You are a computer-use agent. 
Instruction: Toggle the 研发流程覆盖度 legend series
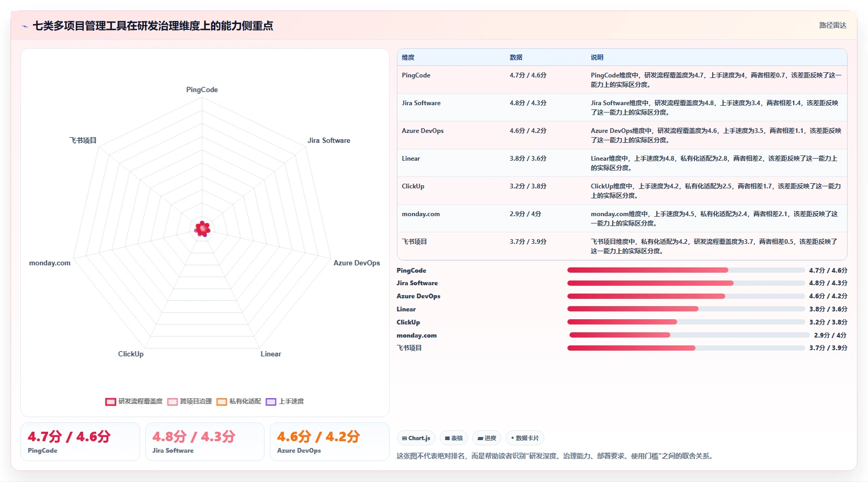click(x=134, y=401)
